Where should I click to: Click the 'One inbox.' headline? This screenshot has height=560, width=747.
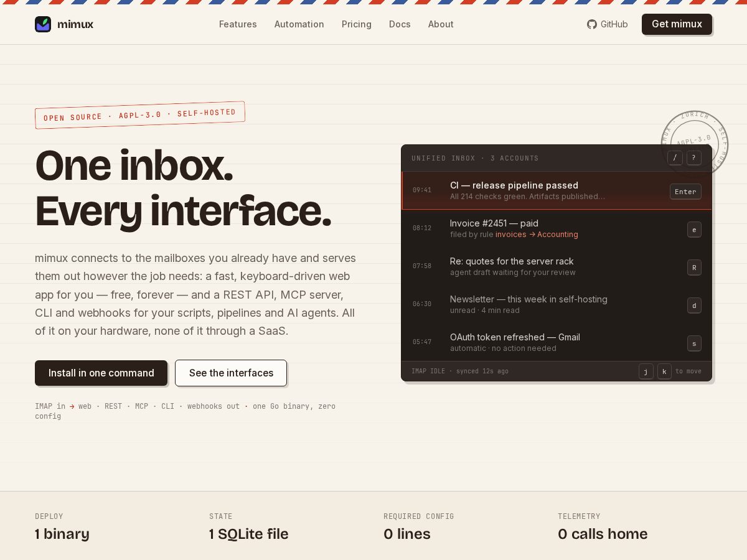(x=134, y=166)
